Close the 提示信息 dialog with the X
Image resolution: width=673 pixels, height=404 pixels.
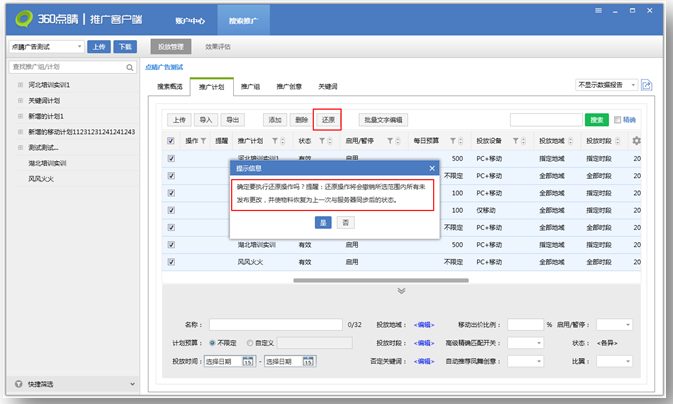click(x=432, y=169)
